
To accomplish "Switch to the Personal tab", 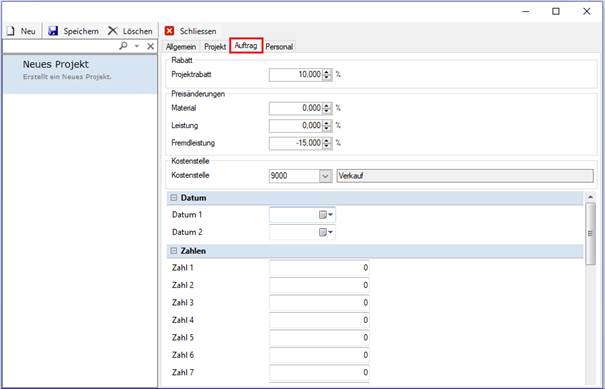I will coord(279,47).
